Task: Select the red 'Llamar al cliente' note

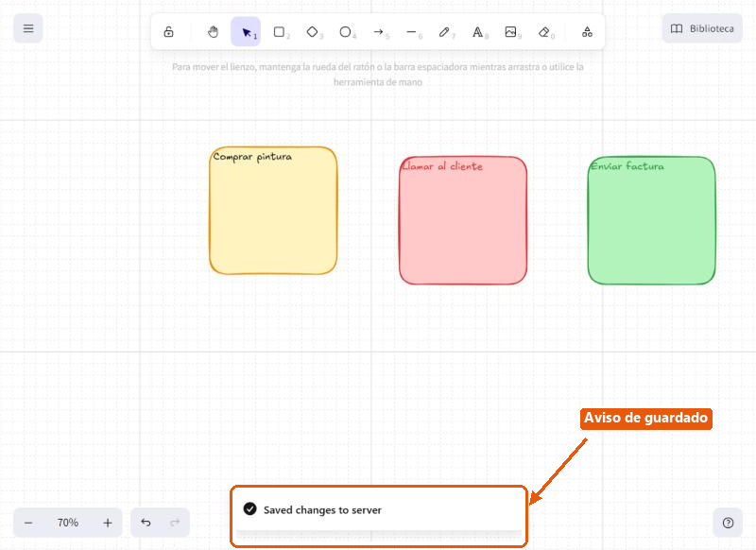Action: pos(463,220)
